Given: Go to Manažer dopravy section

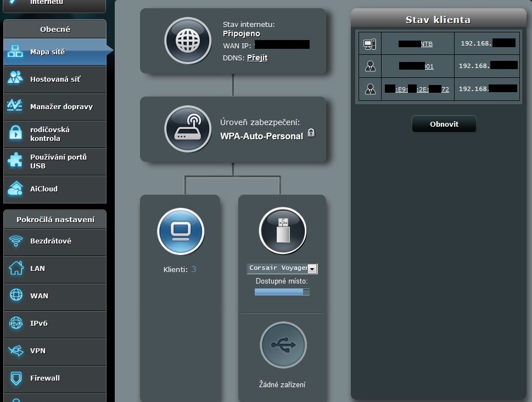Looking at the screenshot, I should pyautogui.click(x=61, y=107).
